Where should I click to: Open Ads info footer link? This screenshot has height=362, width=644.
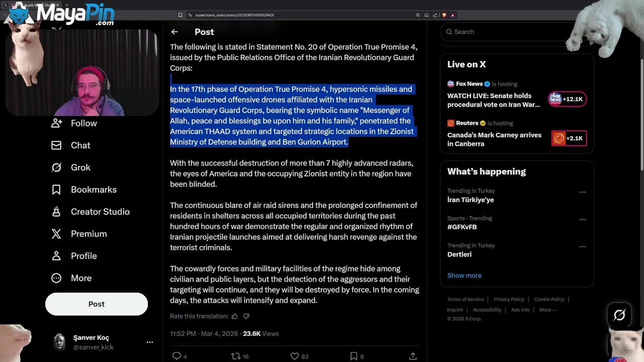point(520,310)
